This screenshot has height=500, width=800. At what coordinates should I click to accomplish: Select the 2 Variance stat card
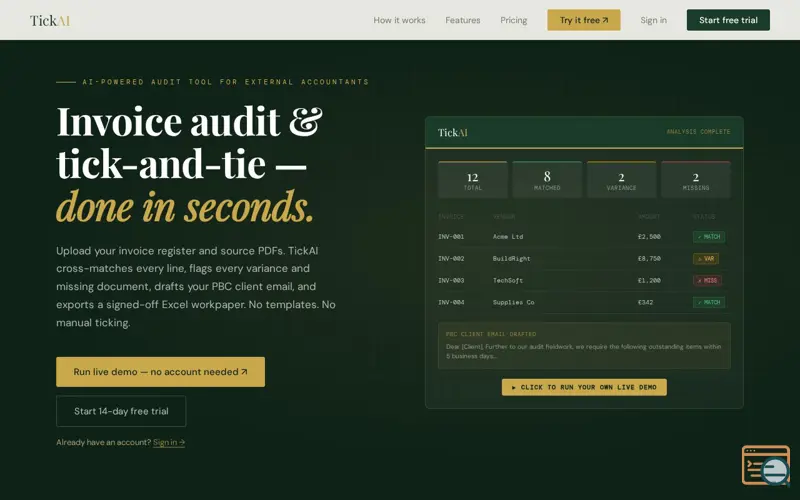tap(621, 180)
